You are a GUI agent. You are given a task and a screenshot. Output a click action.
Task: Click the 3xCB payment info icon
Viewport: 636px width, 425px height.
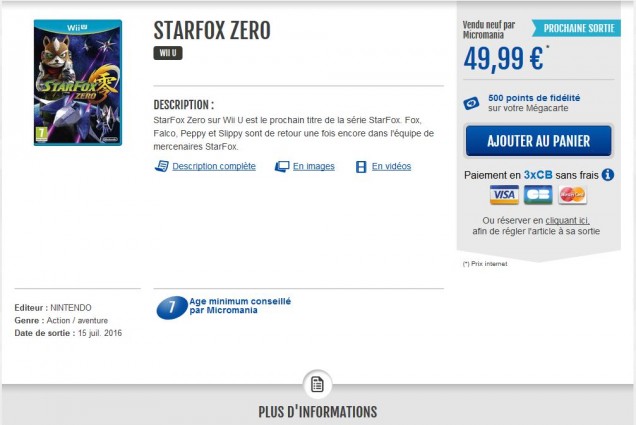(608, 174)
